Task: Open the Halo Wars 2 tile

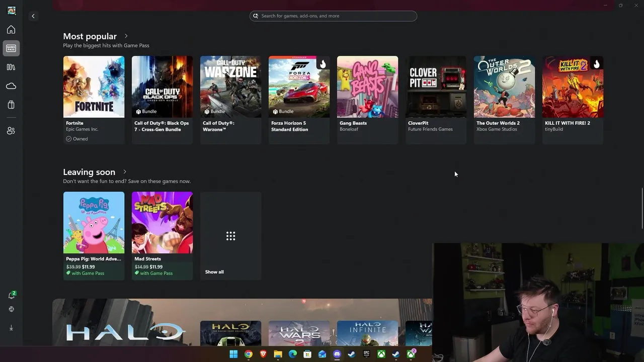Action: [299, 333]
